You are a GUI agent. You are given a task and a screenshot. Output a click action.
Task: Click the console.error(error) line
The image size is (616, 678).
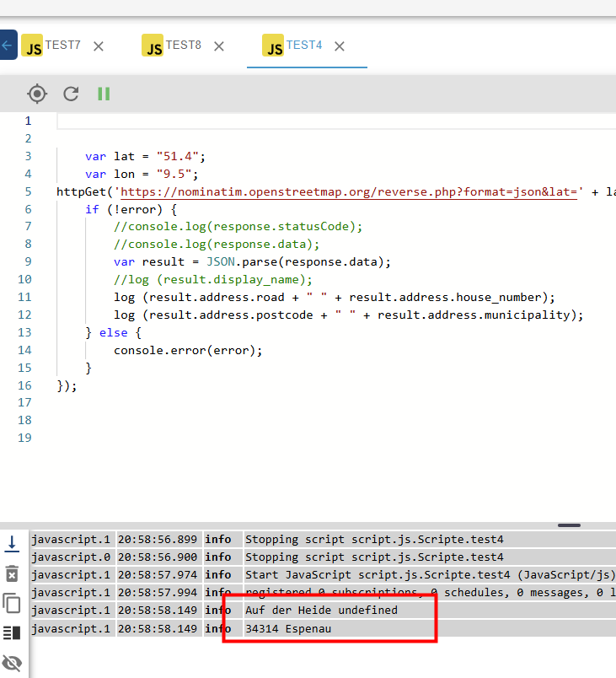(188, 350)
